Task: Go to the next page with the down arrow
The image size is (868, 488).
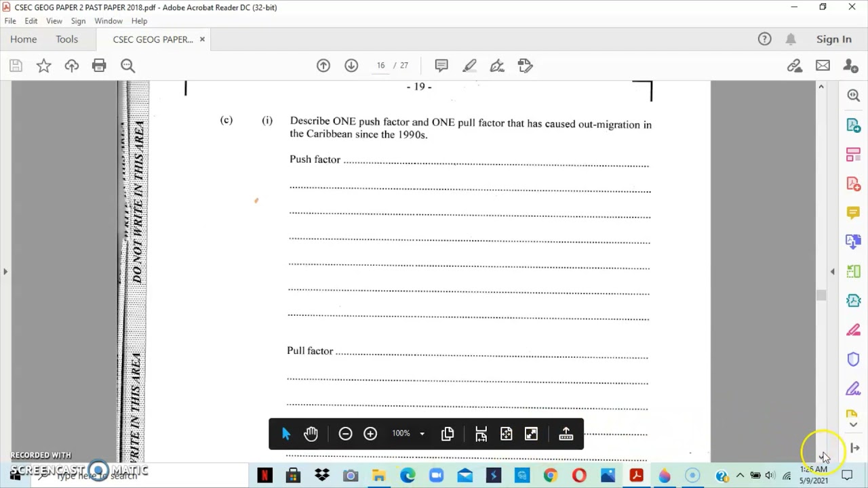Action: [x=351, y=66]
